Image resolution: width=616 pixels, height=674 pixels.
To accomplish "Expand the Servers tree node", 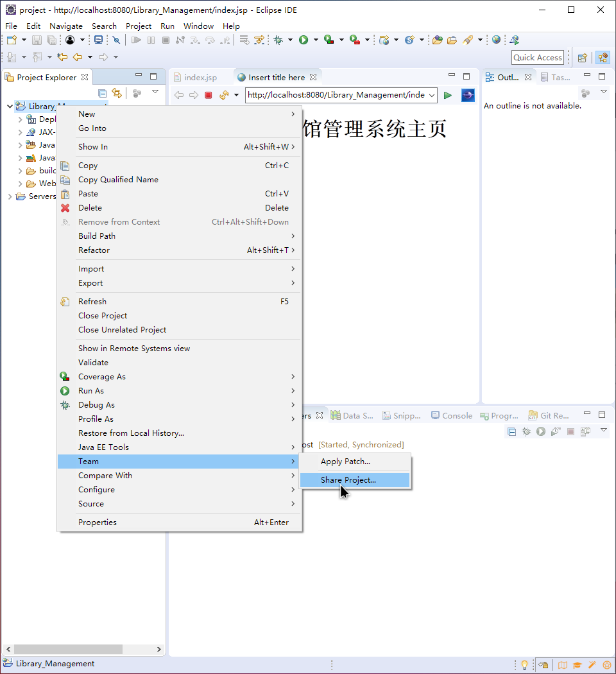I will coord(10,196).
